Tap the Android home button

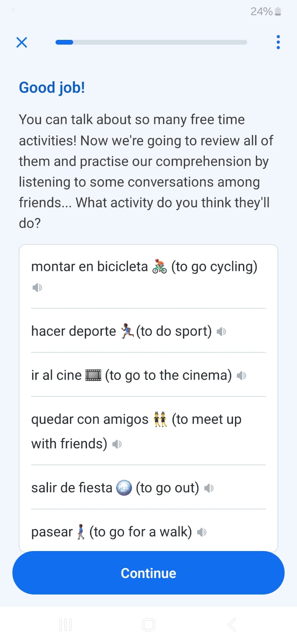coord(148,625)
